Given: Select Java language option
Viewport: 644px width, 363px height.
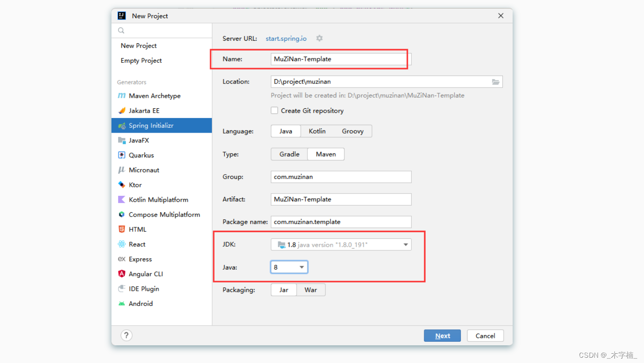Looking at the screenshot, I should (x=286, y=131).
